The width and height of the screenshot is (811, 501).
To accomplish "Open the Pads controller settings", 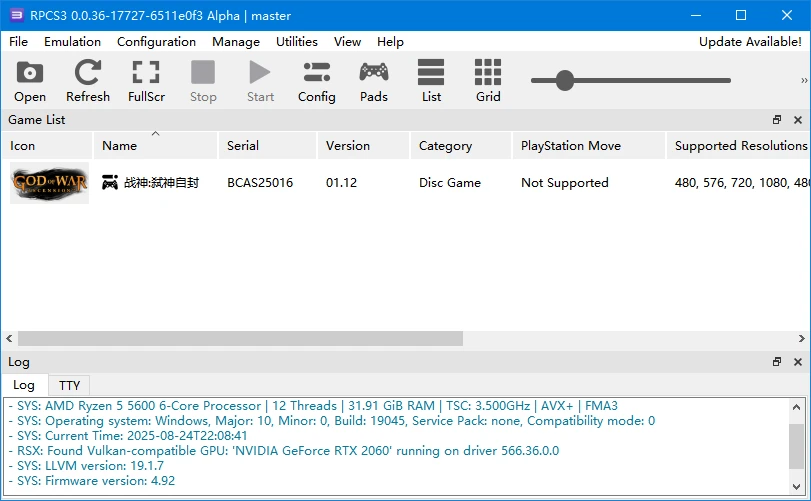I will click(373, 81).
